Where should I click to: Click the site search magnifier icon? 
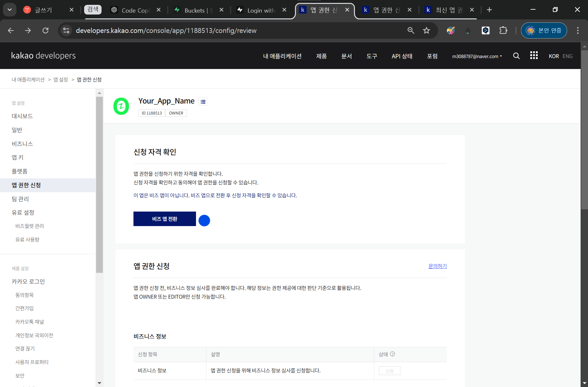point(516,56)
